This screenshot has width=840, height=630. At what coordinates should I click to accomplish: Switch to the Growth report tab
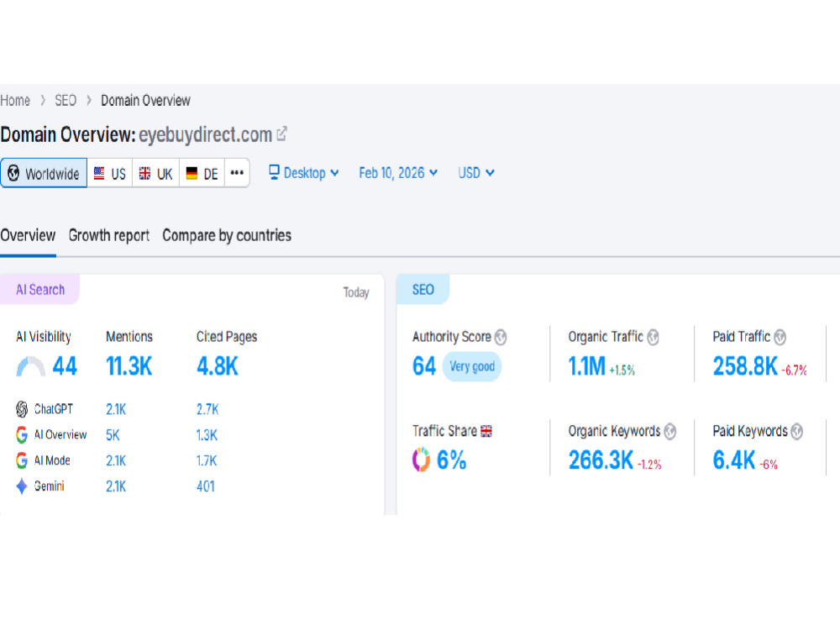[108, 235]
